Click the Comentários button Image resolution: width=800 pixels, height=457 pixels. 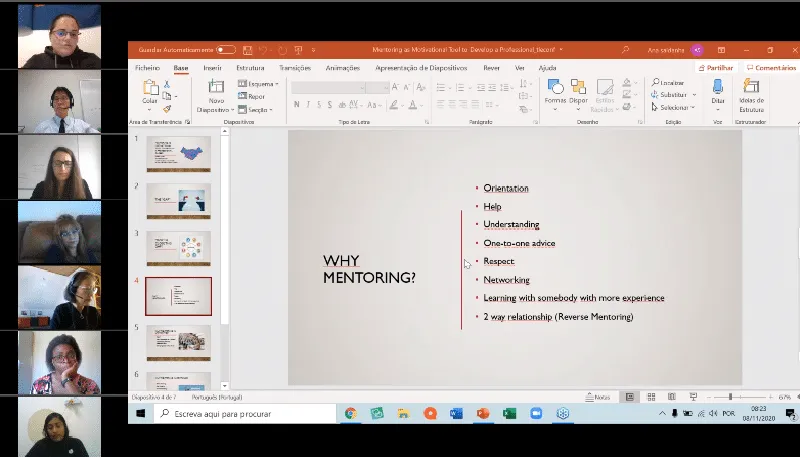[x=771, y=68]
